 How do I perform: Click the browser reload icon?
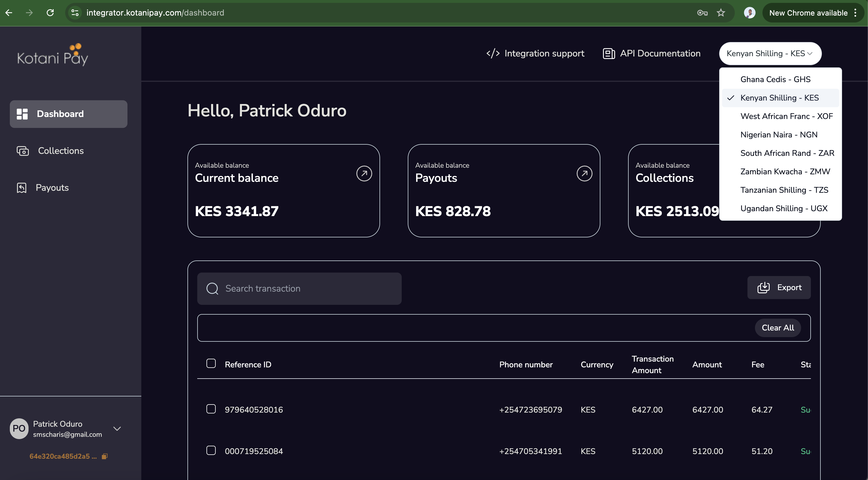coord(50,13)
